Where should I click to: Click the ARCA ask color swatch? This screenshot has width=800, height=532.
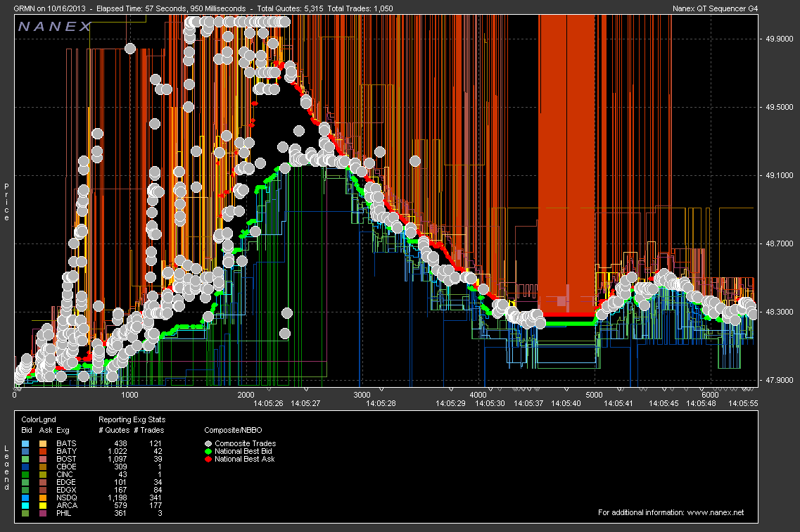[x=43, y=505]
